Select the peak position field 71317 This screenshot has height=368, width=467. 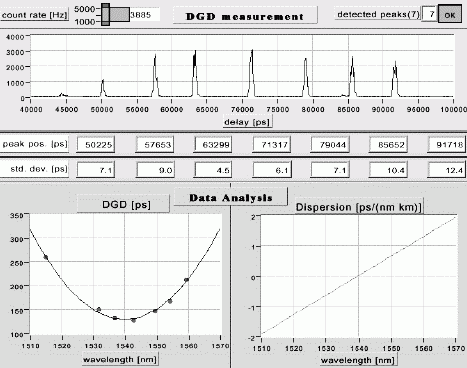[272, 145]
